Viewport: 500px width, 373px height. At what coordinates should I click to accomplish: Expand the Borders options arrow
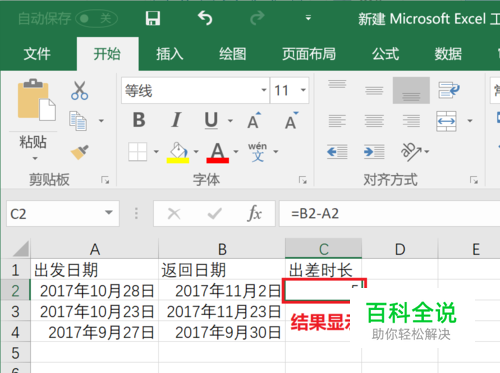click(156, 152)
